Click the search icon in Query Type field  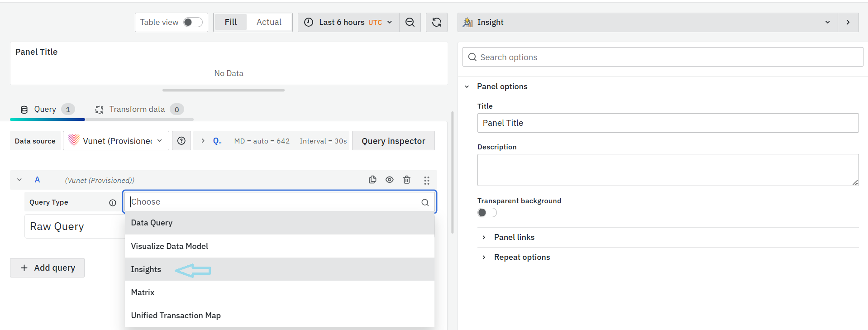425,202
